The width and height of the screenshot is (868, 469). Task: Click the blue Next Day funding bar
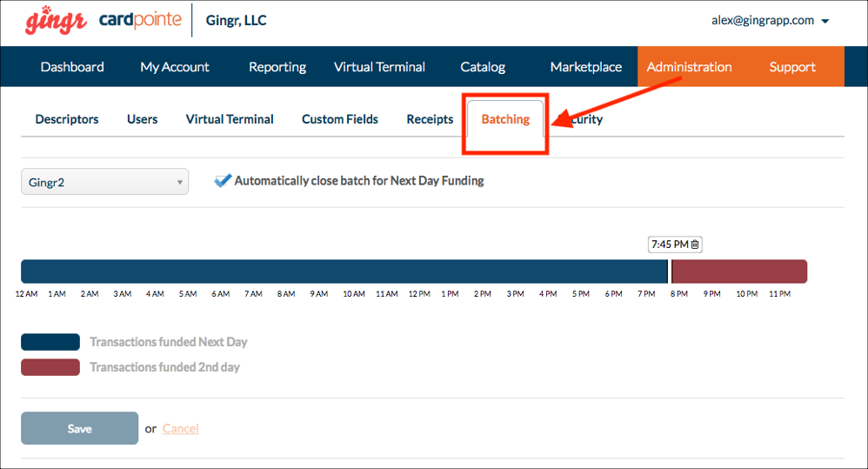344,271
